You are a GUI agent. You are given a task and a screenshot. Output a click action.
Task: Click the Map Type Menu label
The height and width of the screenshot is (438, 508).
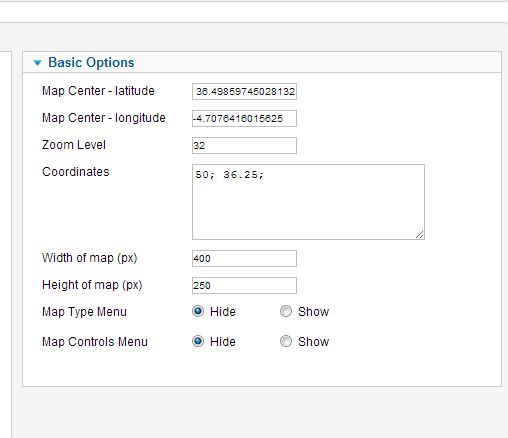(84, 312)
